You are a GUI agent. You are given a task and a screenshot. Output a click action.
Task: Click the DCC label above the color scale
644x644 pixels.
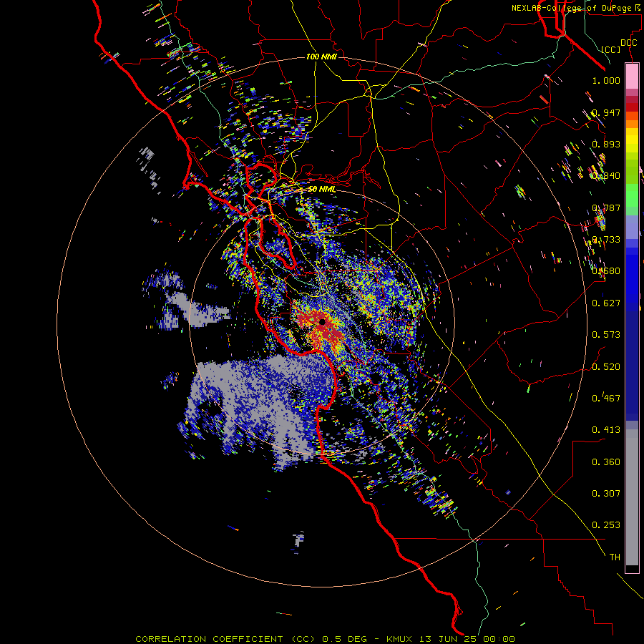point(628,42)
